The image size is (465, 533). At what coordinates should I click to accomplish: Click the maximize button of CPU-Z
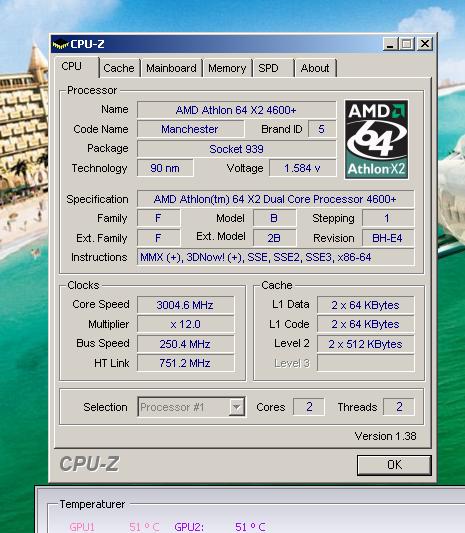407,44
